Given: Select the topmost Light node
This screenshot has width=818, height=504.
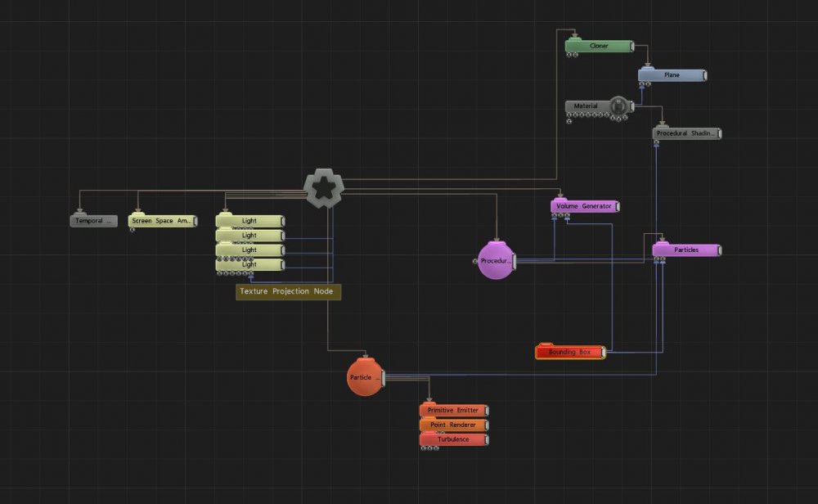Looking at the screenshot, I should (x=249, y=221).
